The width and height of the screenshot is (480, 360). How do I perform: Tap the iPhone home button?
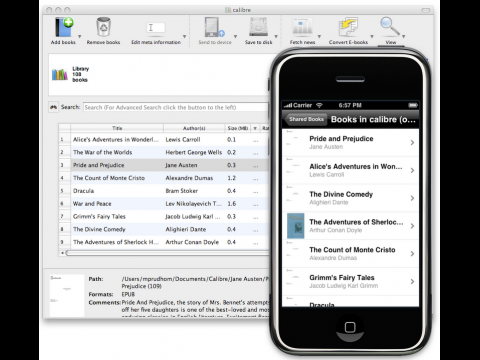[x=350, y=327]
